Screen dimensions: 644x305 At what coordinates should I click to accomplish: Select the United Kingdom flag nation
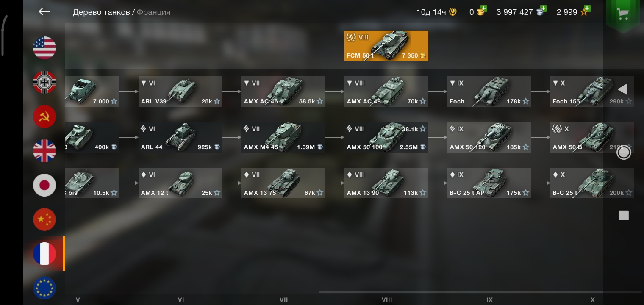tap(44, 150)
